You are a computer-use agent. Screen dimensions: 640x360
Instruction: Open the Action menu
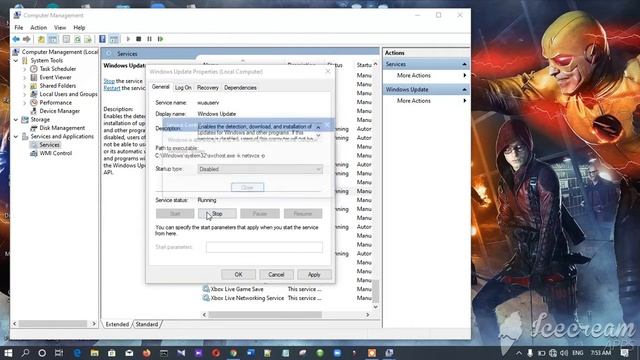coord(38,28)
